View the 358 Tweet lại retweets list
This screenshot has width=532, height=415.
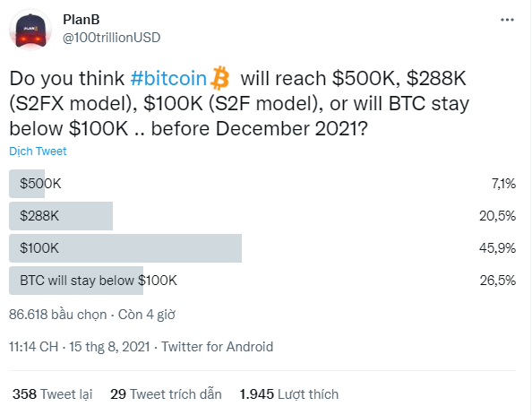(53, 394)
